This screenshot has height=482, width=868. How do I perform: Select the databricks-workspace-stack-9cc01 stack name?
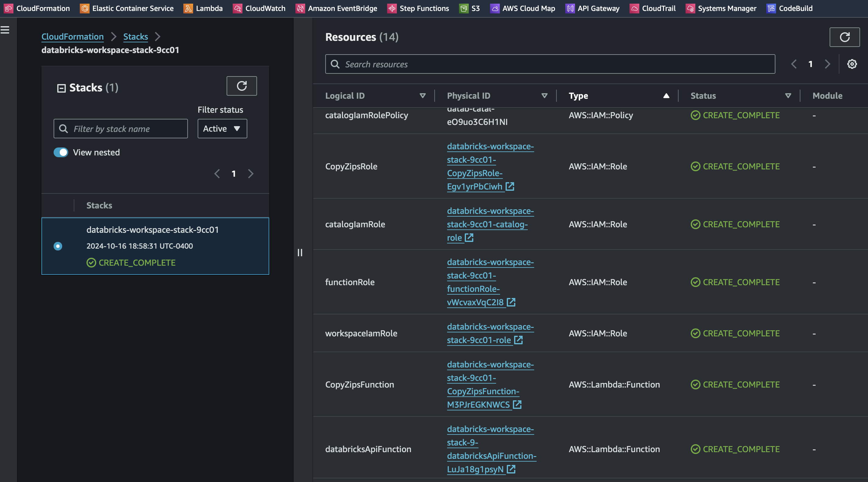(x=152, y=230)
